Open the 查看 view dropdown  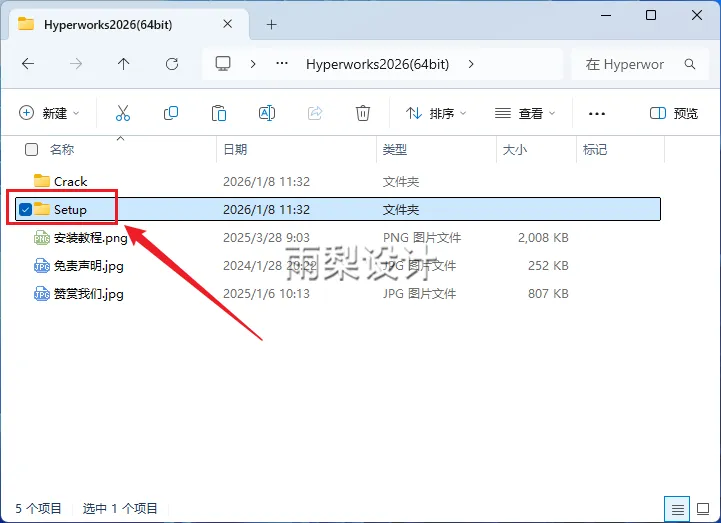point(525,113)
